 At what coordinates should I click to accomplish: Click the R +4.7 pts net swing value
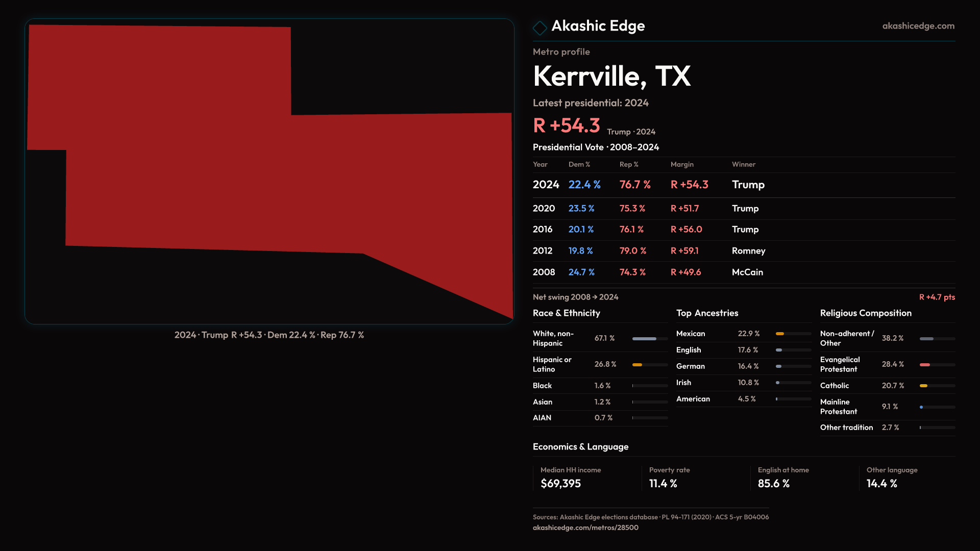pos(937,297)
